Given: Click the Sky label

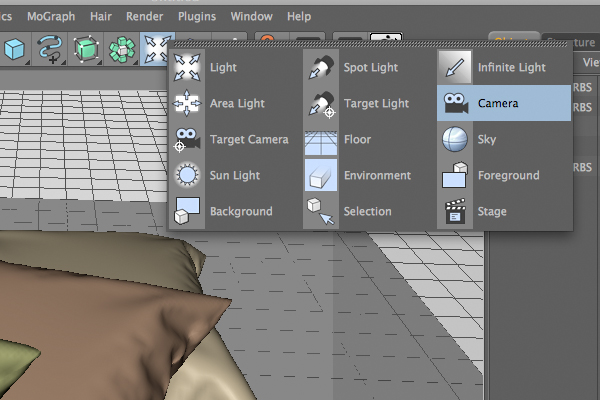Looking at the screenshot, I should [487, 139].
